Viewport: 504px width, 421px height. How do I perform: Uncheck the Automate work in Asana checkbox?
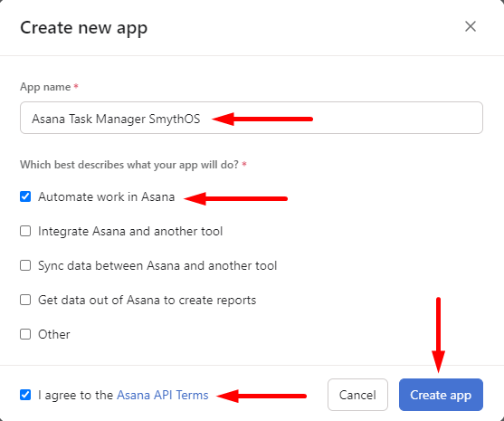coord(25,196)
